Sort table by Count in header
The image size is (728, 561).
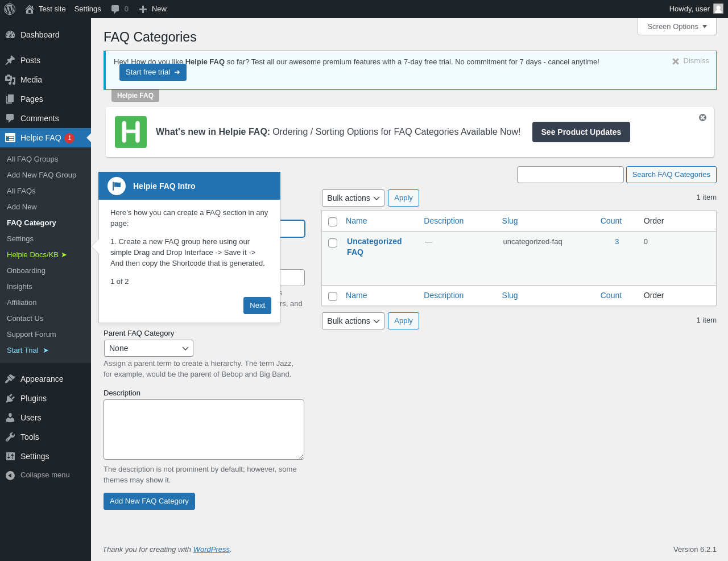click(611, 221)
